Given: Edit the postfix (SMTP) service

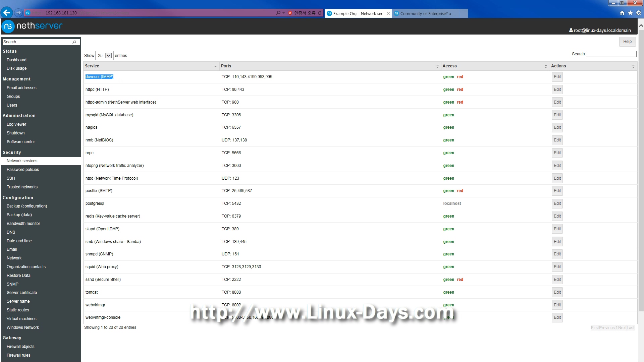Looking at the screenshot, I should [x=557, y=191].
